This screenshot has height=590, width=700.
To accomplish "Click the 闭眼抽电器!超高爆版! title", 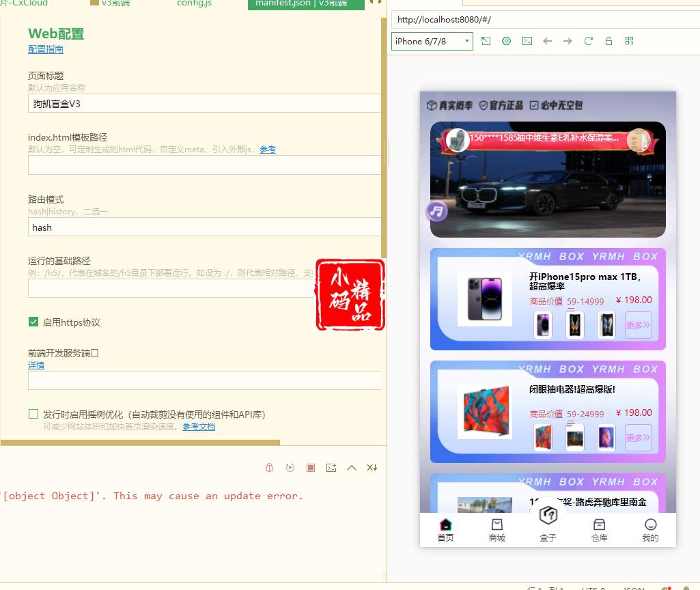I will click(x=572, y=389).
